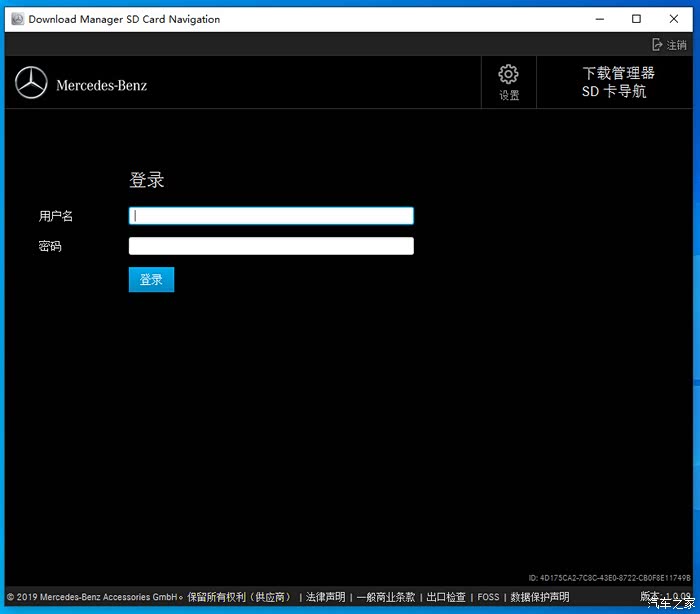The width and height of the screenshot is (700, 614).
Task: Minimize the Download Manager window
Action: (x=600, y=19)
